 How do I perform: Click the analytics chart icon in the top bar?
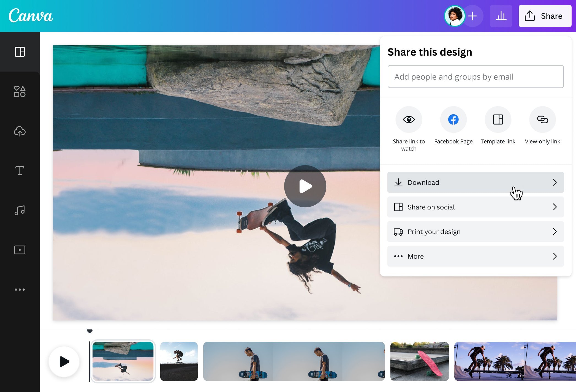[x=501, y=16]
